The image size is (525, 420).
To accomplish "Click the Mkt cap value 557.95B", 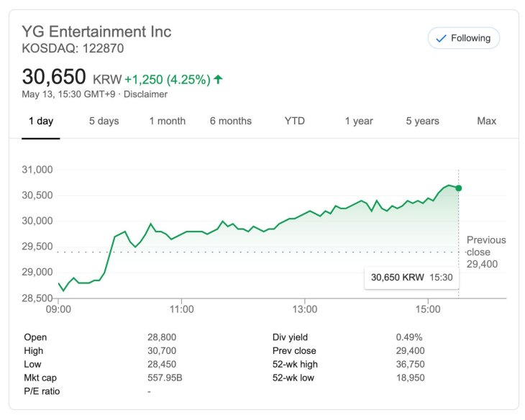I will [165, 378].
